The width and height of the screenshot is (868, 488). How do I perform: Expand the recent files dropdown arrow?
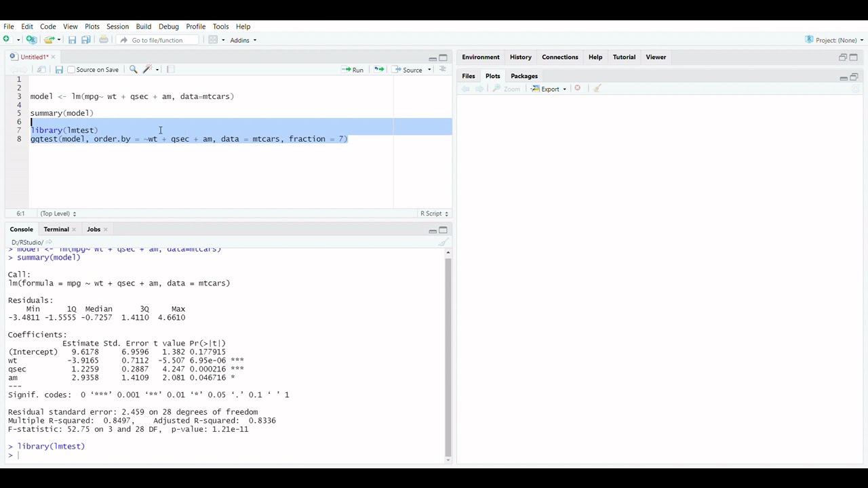[x=59, y=40]
